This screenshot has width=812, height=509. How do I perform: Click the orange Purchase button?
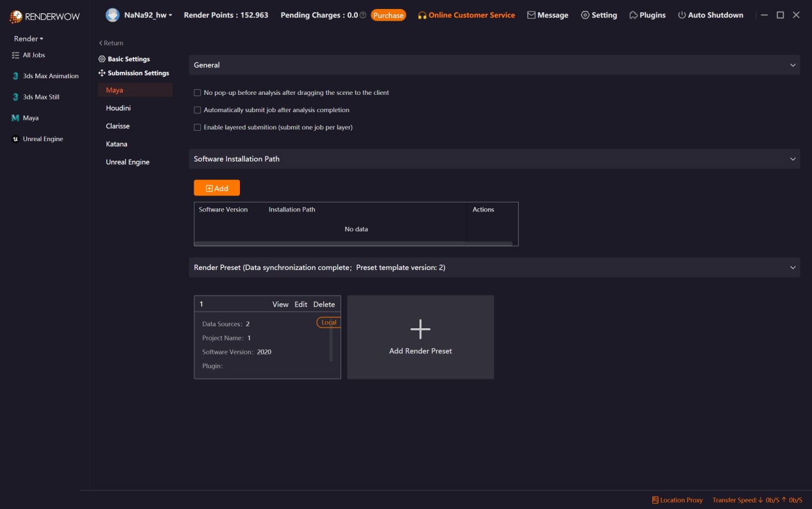388,15
